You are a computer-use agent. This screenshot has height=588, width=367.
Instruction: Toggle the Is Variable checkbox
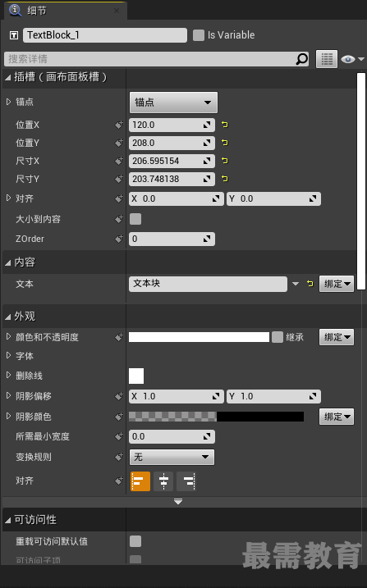point(198,35)
